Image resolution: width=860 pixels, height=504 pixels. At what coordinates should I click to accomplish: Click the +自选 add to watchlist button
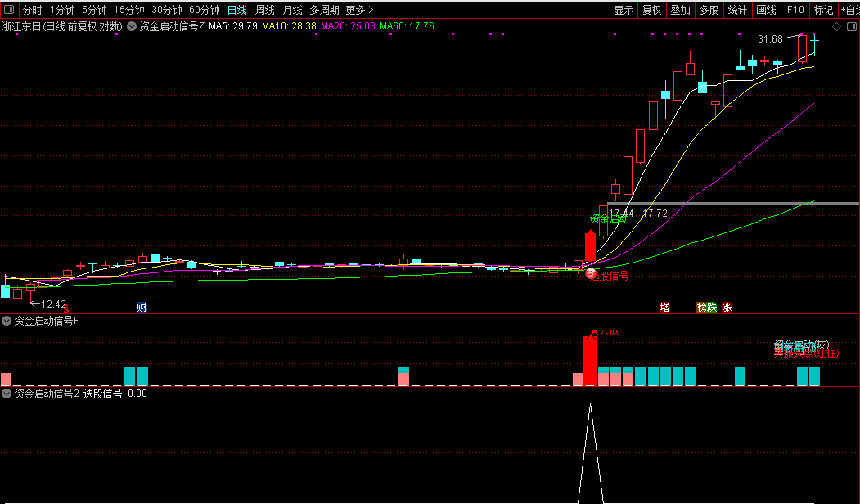click(x=850, y=10)
